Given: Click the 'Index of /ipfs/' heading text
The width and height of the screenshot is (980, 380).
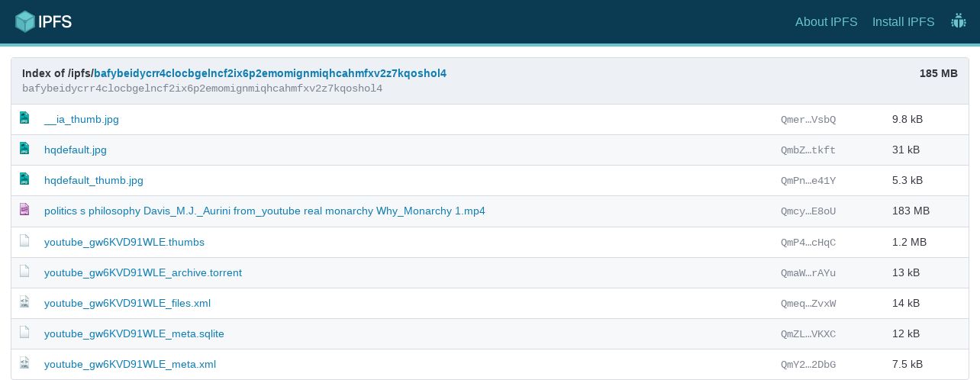Looking at the screenshot, I should [x=58, y=73].
